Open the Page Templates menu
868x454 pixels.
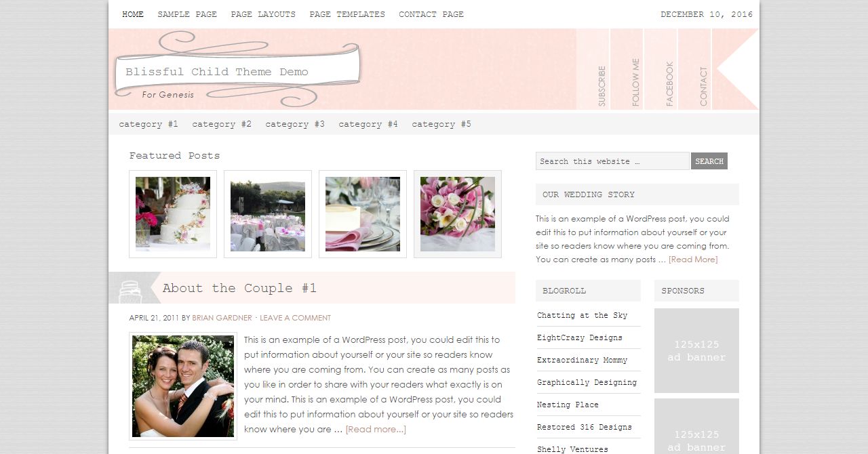pyautogui.click(x=347, y=14)
